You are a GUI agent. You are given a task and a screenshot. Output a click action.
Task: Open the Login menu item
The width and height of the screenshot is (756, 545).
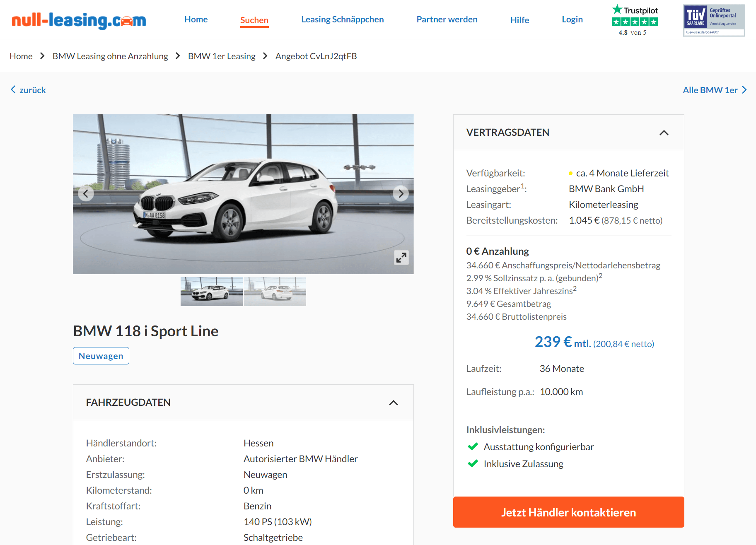[x=572, y=19]
